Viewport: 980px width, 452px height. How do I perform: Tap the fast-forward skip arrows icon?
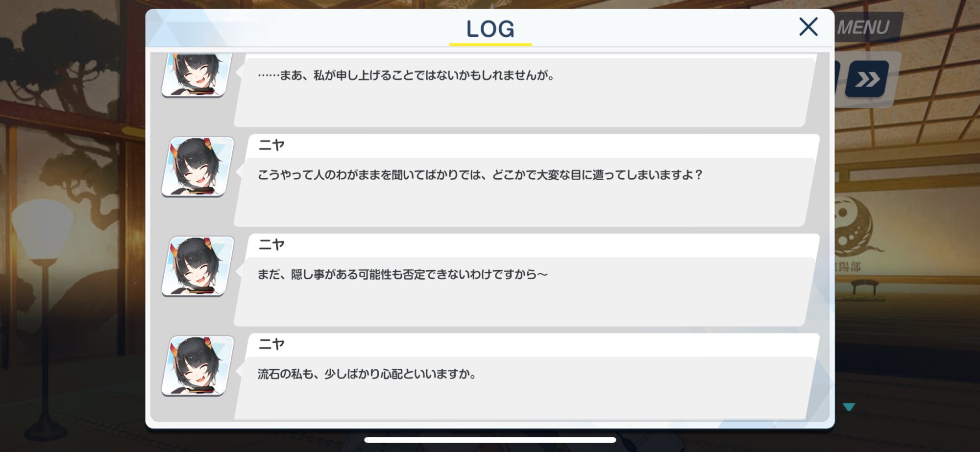tap(867, 79)
